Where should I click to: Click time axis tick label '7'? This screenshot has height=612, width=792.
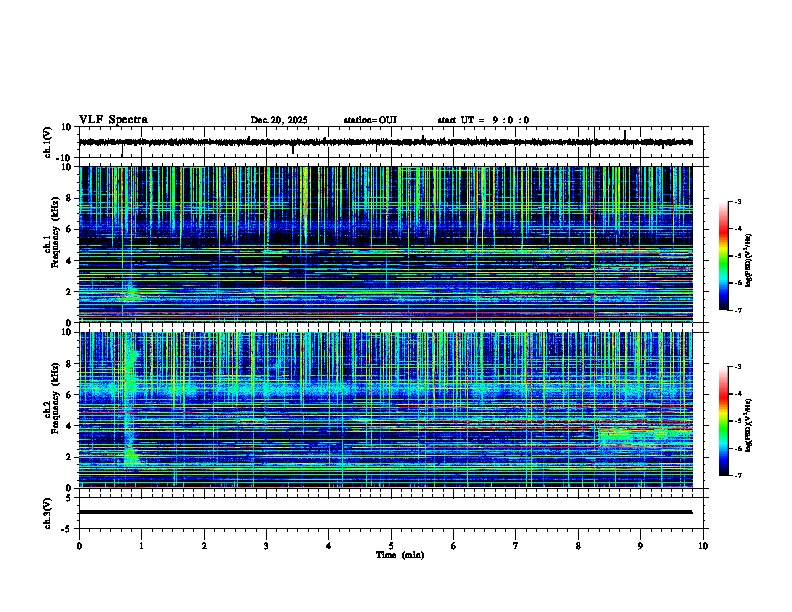pos(516,546)
